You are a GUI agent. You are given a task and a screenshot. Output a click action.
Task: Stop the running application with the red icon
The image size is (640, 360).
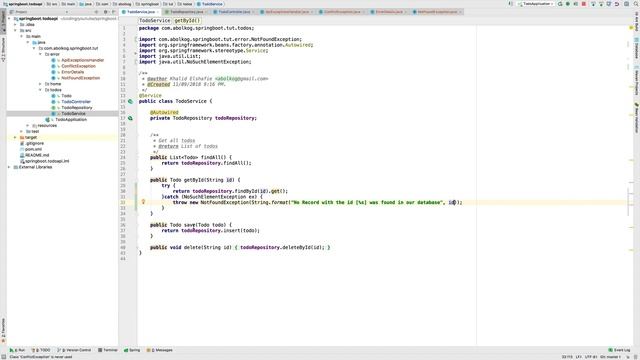(584, 4)
